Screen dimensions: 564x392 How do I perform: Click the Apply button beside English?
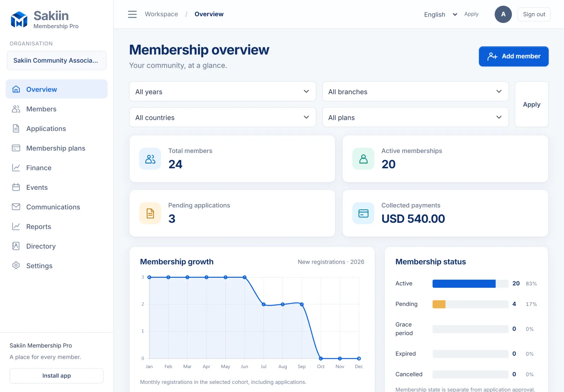[x=471, y=14]
